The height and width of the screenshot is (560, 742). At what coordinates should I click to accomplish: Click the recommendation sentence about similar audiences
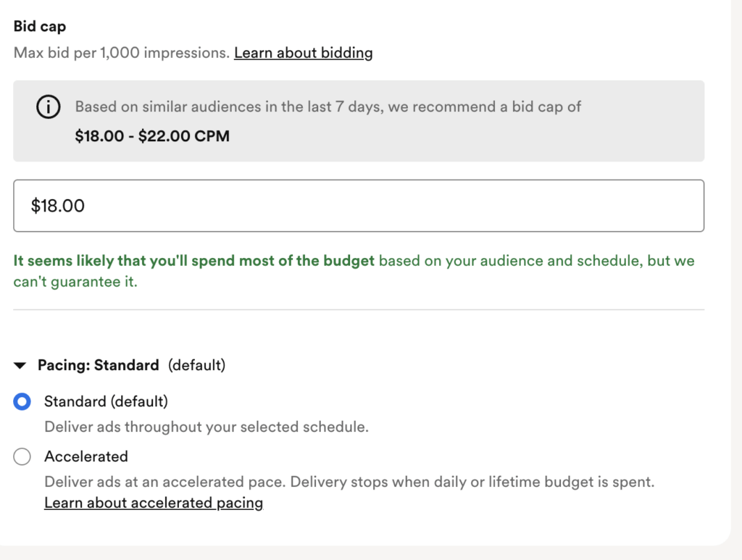328,107
